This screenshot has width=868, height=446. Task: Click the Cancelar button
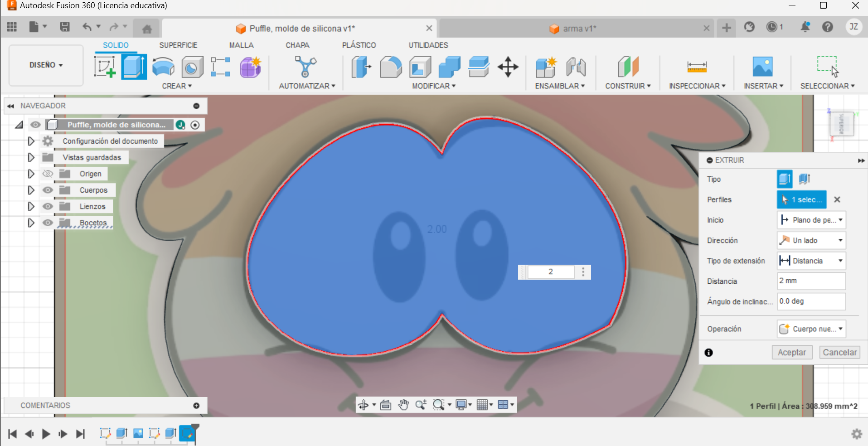(839, 352)
